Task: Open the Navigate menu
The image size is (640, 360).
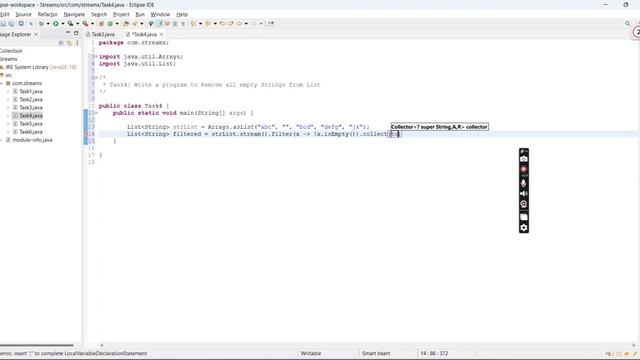Action: (74, 14)
